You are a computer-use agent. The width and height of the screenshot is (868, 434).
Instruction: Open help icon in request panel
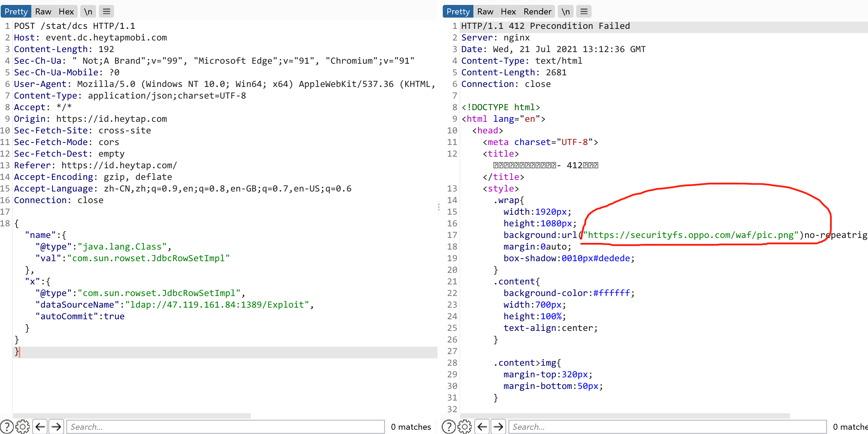[x=7, y=427]
